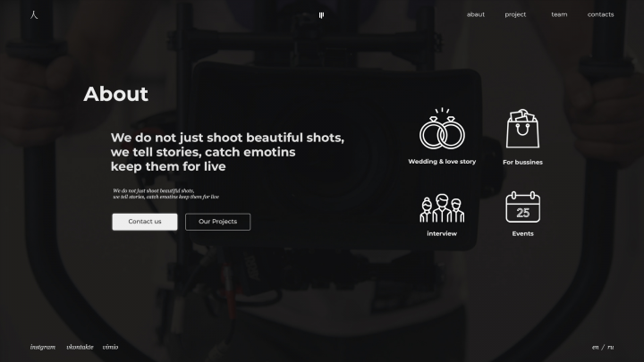This screenshot has height=362, width=644.
Task: Click the center header brand mark icon
Action: tap(322, 15)
